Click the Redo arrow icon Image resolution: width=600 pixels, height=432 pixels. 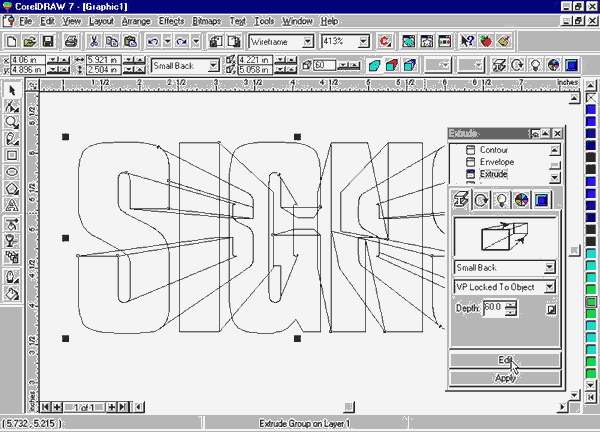(181, 41)
